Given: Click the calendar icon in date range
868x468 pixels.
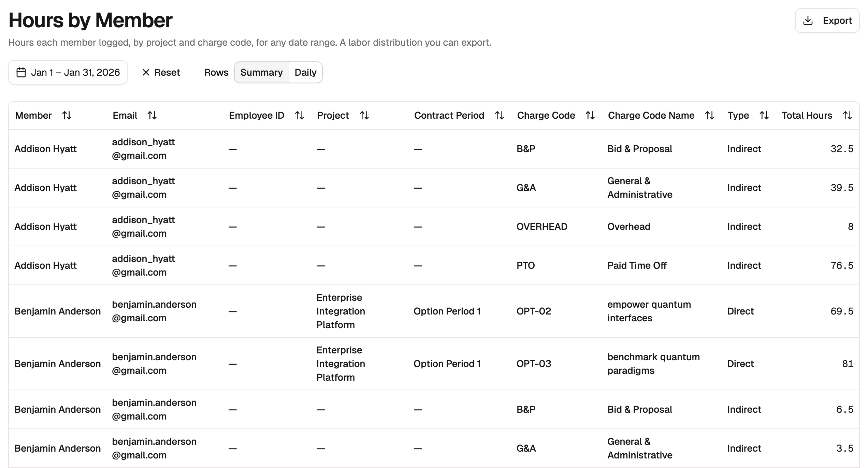Looking at the screenshot, I should coord(21,72).
